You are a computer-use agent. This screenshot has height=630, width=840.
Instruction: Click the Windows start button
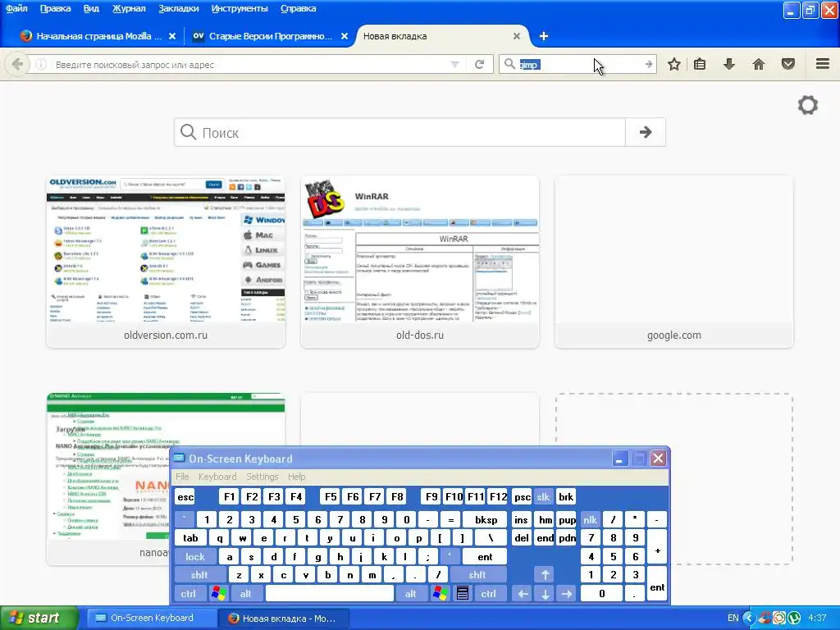click(39, 618)
